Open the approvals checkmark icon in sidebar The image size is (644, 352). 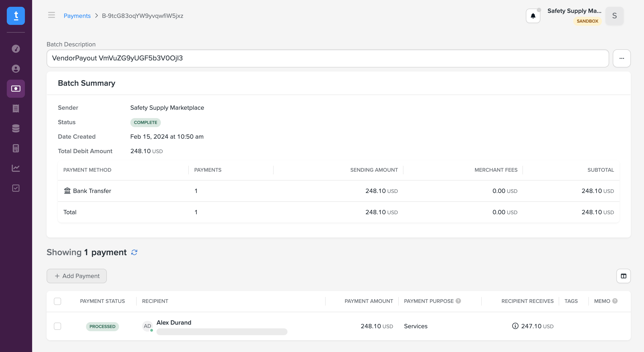pos(16,188)
